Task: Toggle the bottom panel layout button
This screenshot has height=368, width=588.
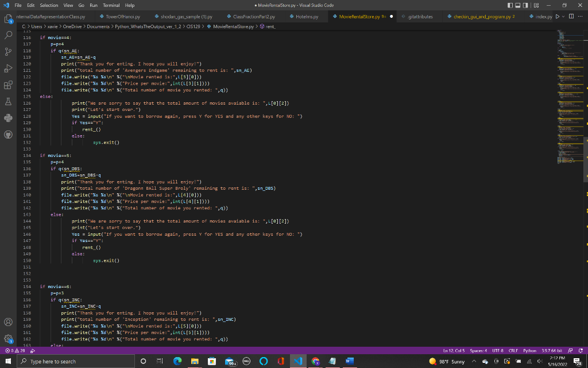Action: pyautogui.click(x=517, y=5)
